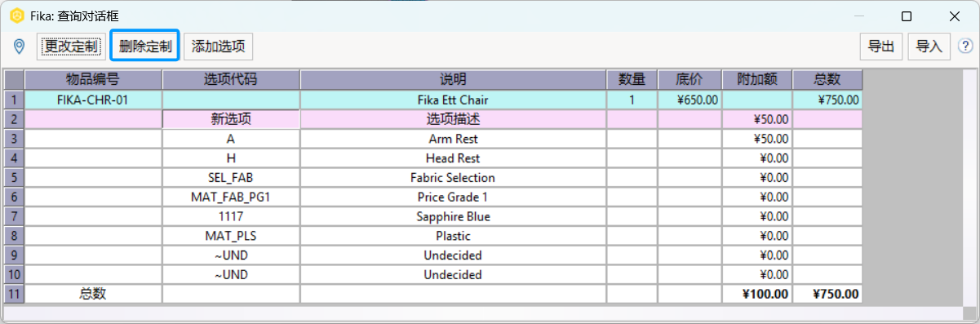The height and width of the screenshot is (324, 980).
Task: Click the Fika Ett Chair cell
Action: point(453,100)
